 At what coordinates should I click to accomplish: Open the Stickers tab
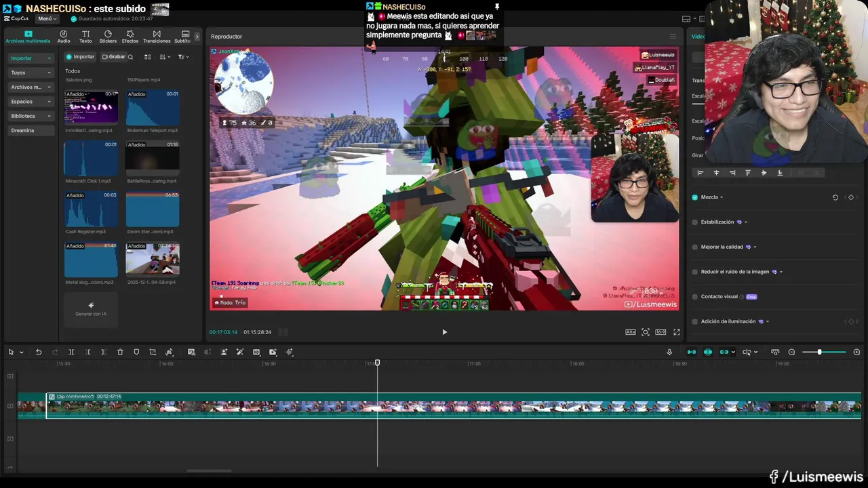[x=108, y=37]
